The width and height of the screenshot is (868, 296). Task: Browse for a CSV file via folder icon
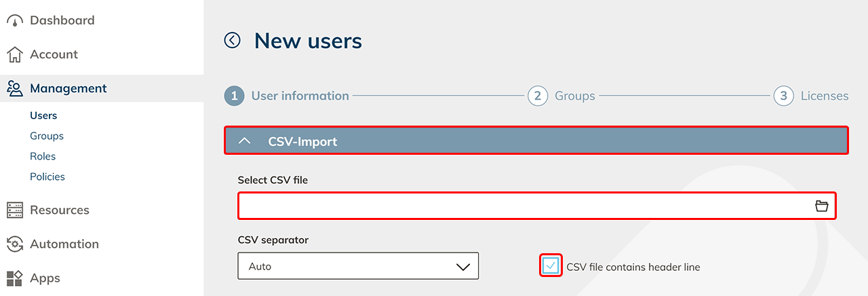coord(822,206)
